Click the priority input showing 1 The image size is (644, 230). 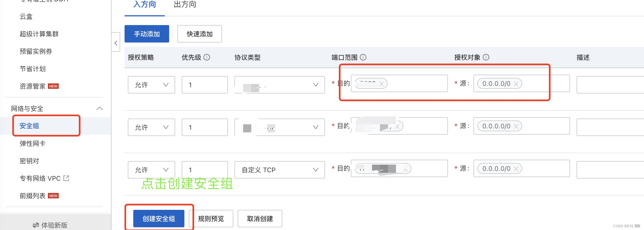205,85
